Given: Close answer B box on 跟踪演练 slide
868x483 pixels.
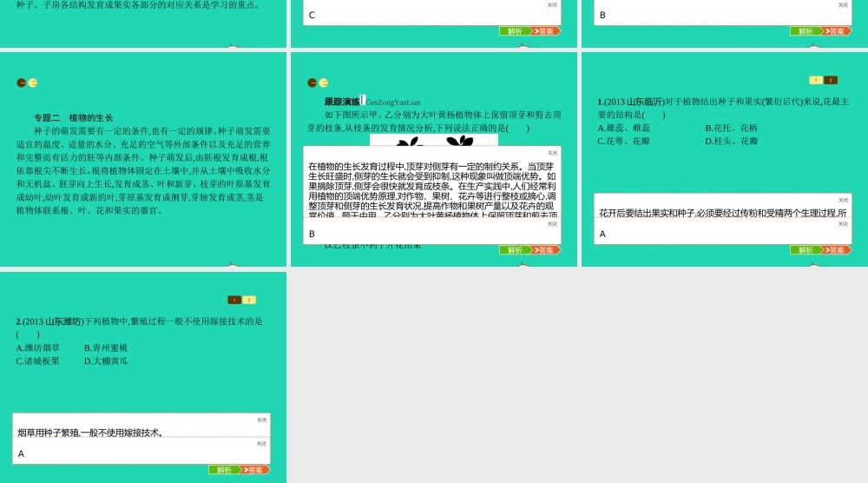Looking at the screenshot, I should [x=552, y=224].
